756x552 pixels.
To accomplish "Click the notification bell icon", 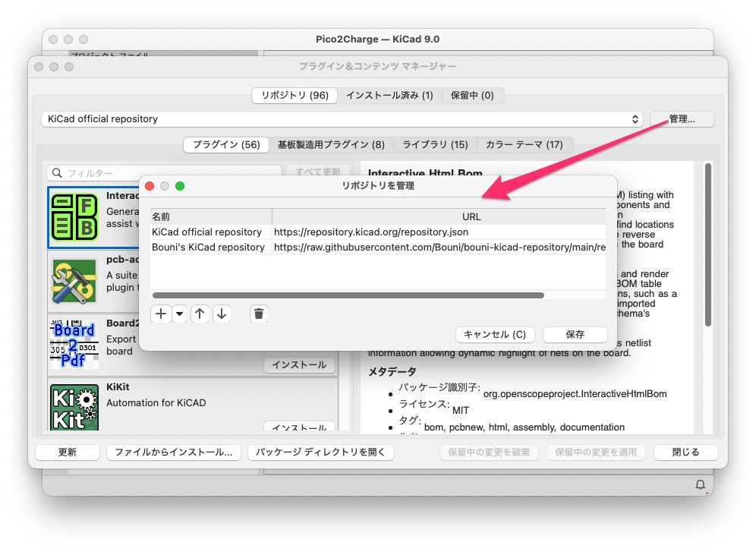I will tap(700, 484).
